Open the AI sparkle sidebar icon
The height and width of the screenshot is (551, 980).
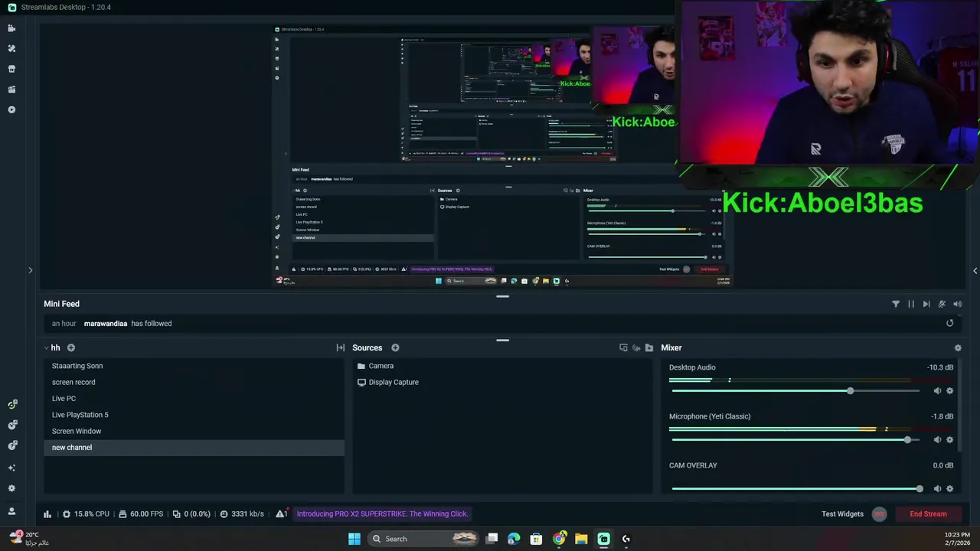click(11, 468)
